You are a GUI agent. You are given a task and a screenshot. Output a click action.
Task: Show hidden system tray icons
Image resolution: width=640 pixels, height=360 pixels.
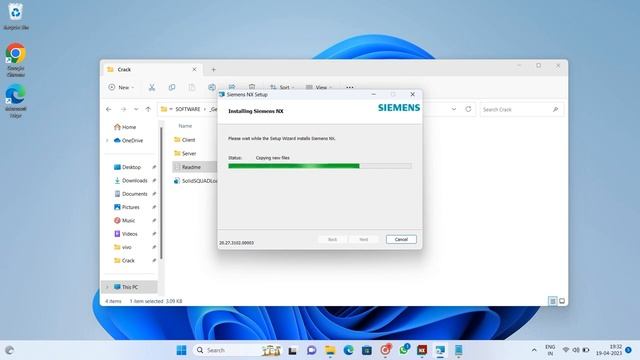pos(534,350)
